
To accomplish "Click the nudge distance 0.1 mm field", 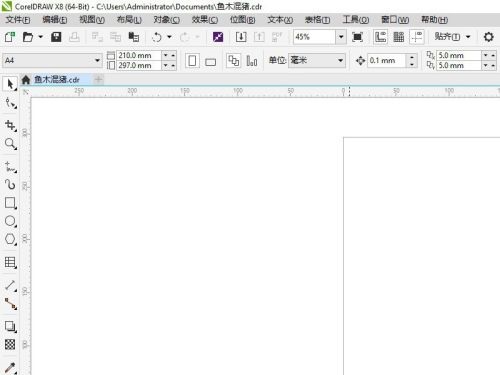I will tap(387, 60).
